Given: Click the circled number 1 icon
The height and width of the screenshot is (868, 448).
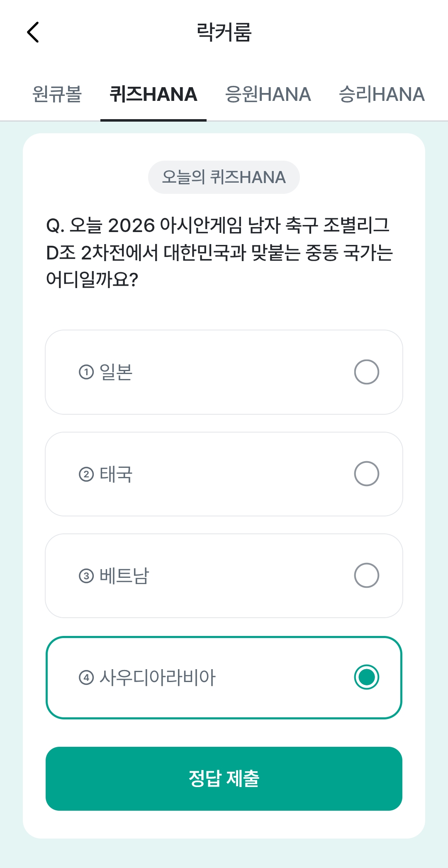Looking at the screenshot, I should [x=86, y=372].
